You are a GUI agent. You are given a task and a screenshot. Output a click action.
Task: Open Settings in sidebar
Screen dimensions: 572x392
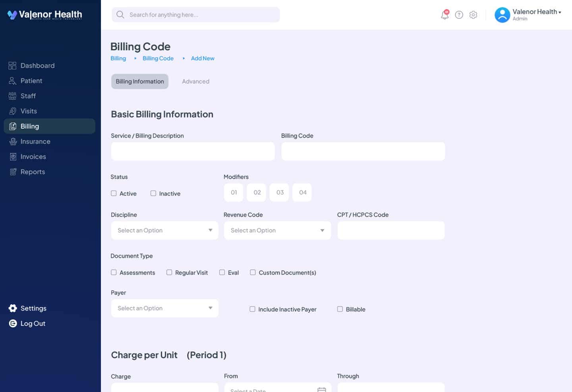pyautogui.click(x=33, y=308)
